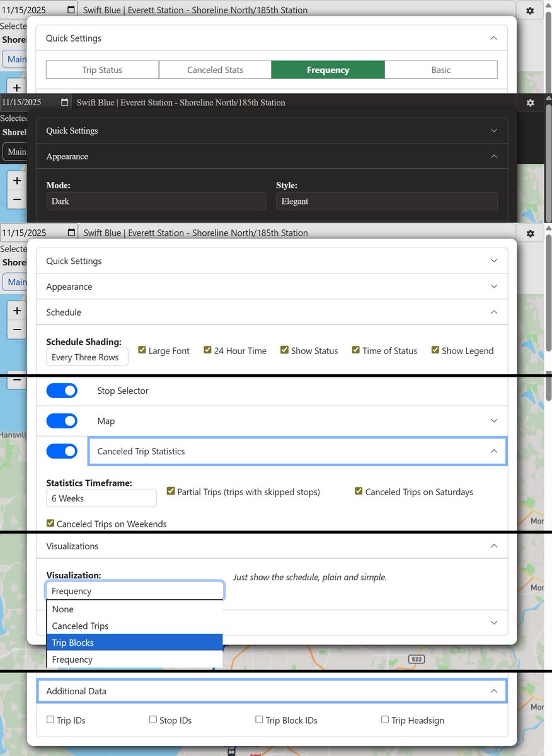Open the Style dropdown showing Elegant
The image size is (552, 756).
pyautogui.click(x=387, y=202)
